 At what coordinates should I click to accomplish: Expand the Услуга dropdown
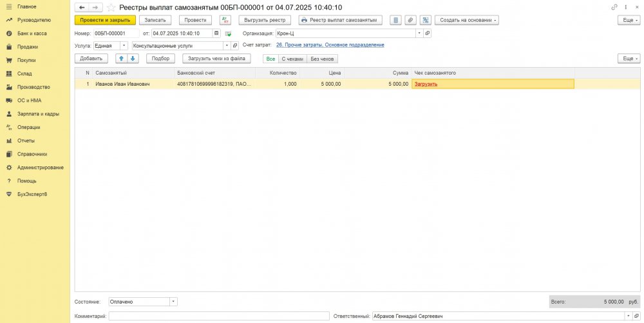coord(124,46)
